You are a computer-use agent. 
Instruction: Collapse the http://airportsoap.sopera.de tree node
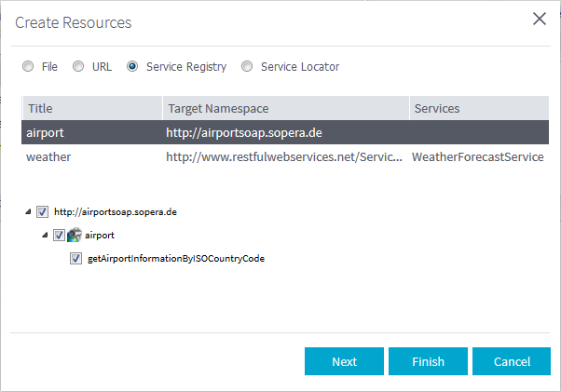click(27, 212)
